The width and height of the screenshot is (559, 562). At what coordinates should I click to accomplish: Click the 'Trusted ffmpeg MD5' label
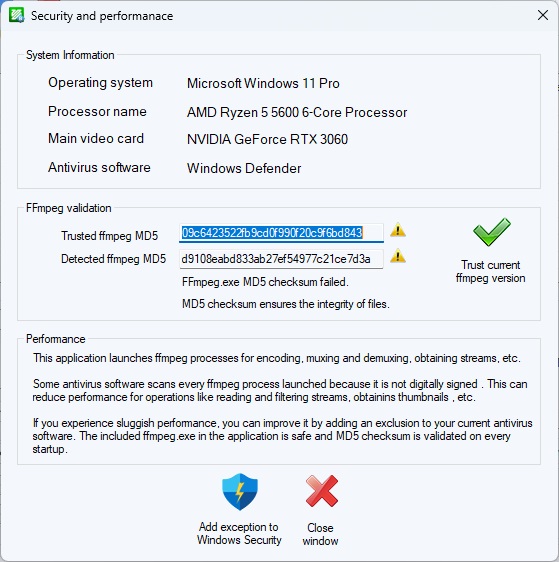tap(109, 236)
